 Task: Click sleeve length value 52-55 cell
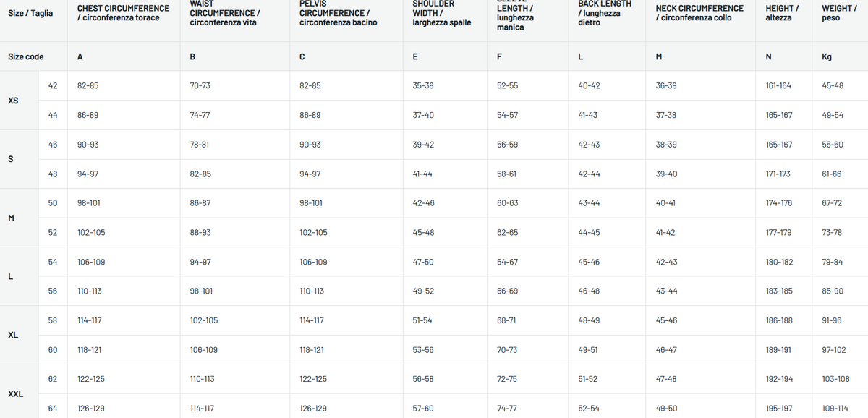point(507,85)
